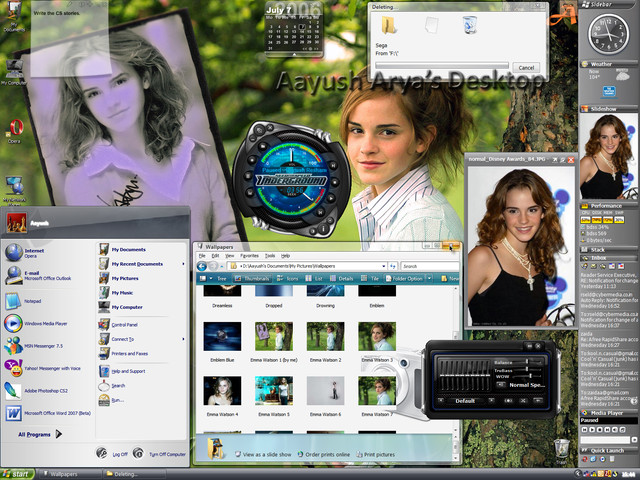Launch Opera from the Start menu Internet entry

tap(25, 253)
